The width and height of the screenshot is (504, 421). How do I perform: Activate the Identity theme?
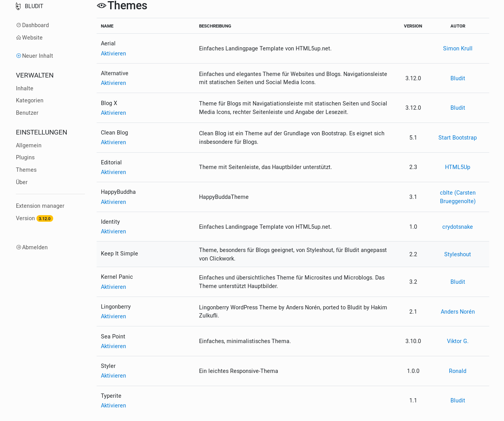pos(113,231)
